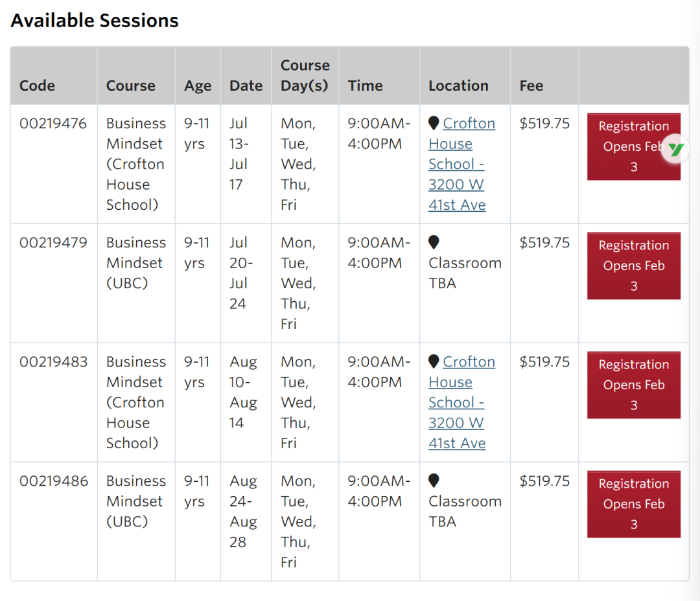700x601 pixels.
Task: Open Crofton House School link for July session
Action: 461,164
